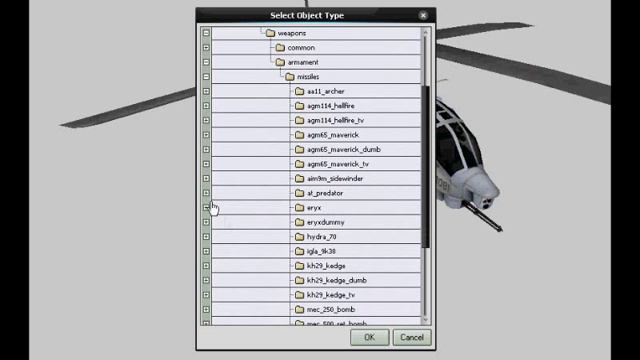The image size is (640, 360).
Task: Select the 'agm65_maverick_dumb' label
Action: [x=344, y=149]
